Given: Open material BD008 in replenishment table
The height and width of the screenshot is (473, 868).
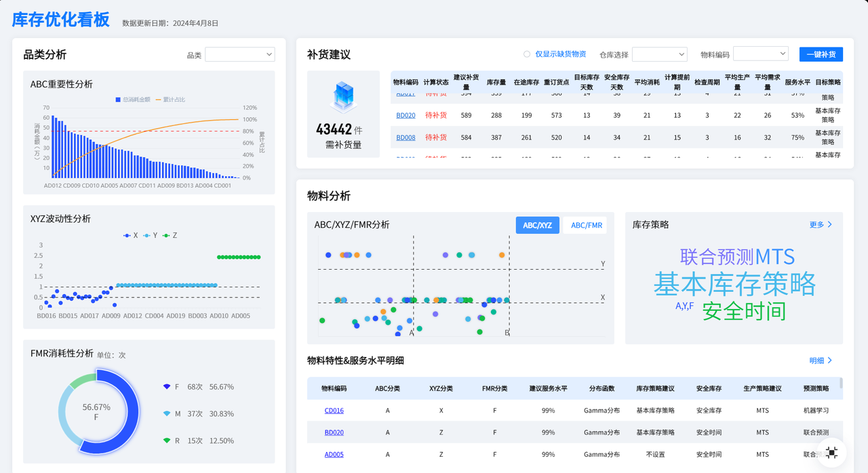Looking at the screenshot, I should [406, 138].
